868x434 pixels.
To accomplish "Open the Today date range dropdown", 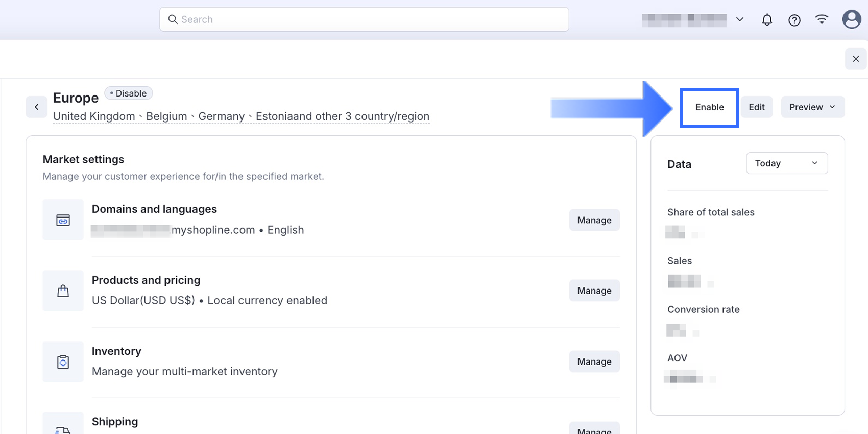I will coord(786,163).
